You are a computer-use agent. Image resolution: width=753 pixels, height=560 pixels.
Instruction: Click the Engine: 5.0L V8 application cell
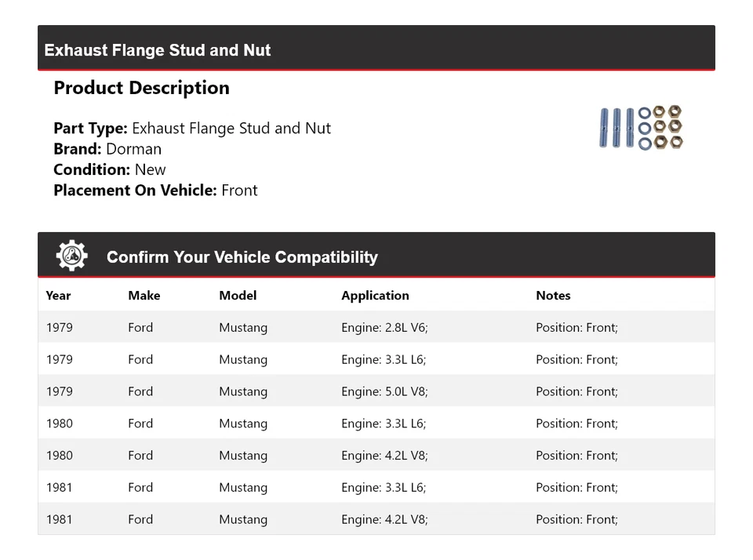click(384, 392)
